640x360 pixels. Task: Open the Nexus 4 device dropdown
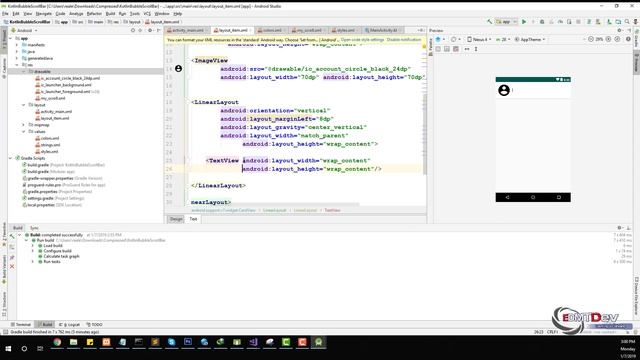pos(479,39)
